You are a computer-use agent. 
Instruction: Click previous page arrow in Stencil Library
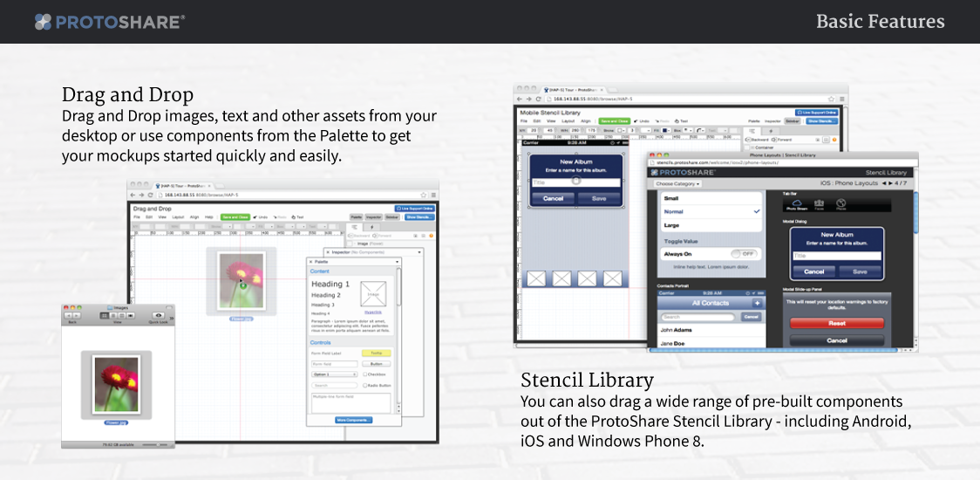[x=884, y=183]
